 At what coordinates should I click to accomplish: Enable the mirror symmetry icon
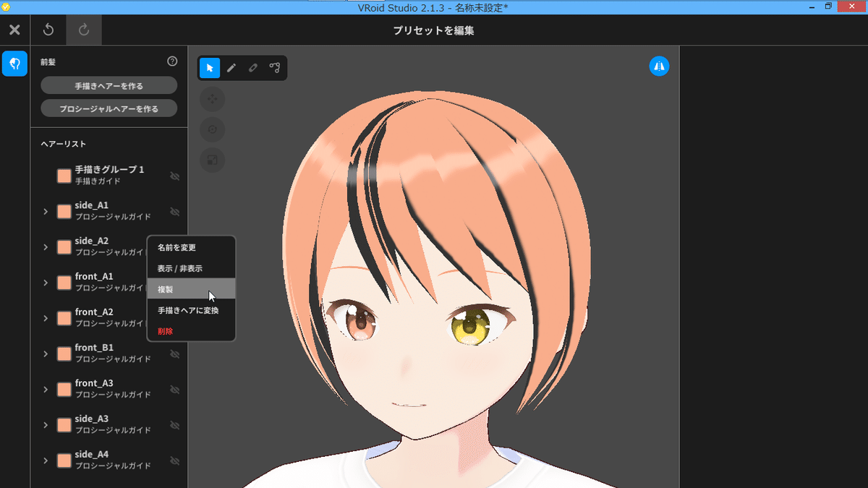(659, 65)
